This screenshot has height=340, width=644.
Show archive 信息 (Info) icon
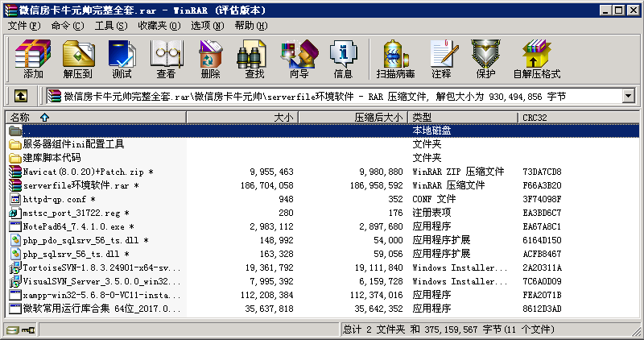[343, 60]
